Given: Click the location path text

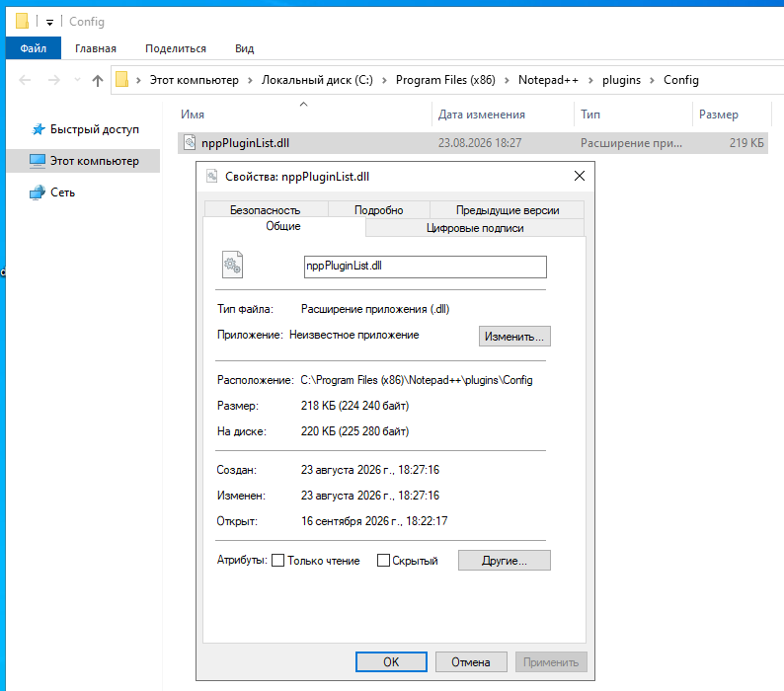Looking at the screenshot, I should click(417, 380).
